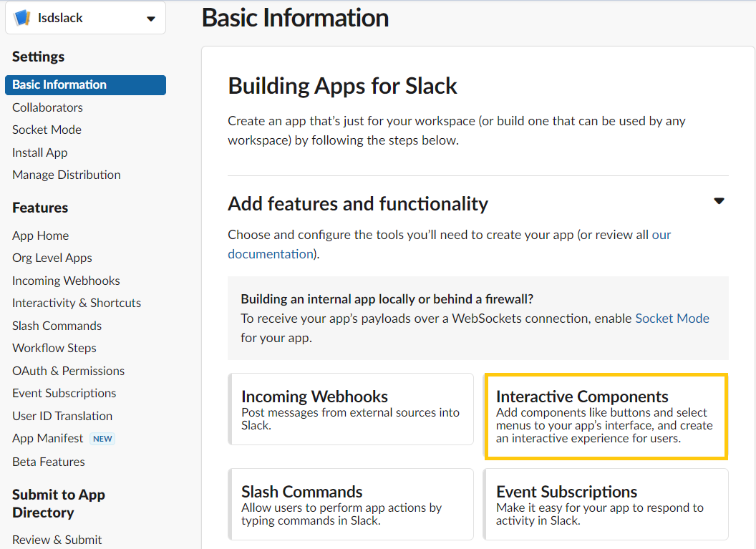The width and height of the screenshot is (756, 549).
Task: Open the lsdslack app selector dropdown
Action: pyautogui.click(x=150, y=19)
